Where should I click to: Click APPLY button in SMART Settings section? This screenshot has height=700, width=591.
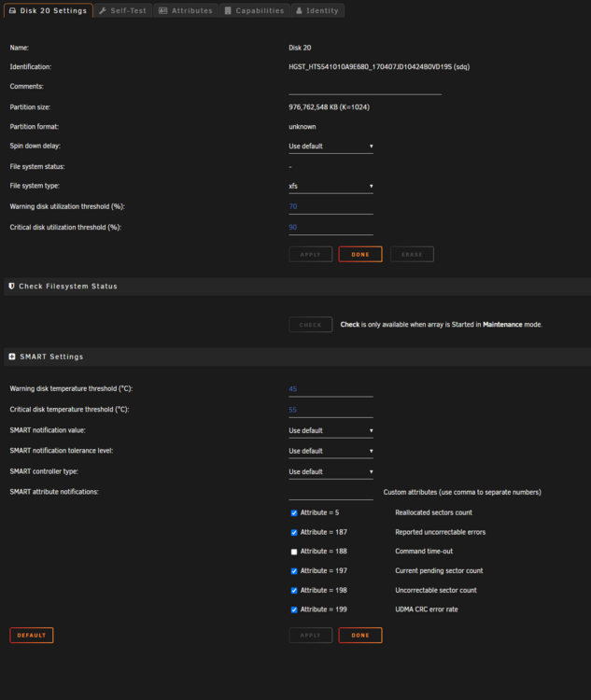[x=311, y=636]
